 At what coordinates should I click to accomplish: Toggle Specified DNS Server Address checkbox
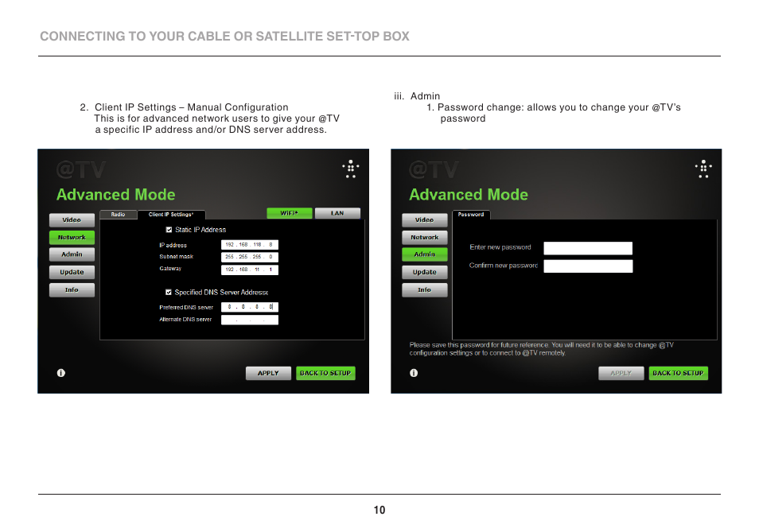[x=169, y=292]
